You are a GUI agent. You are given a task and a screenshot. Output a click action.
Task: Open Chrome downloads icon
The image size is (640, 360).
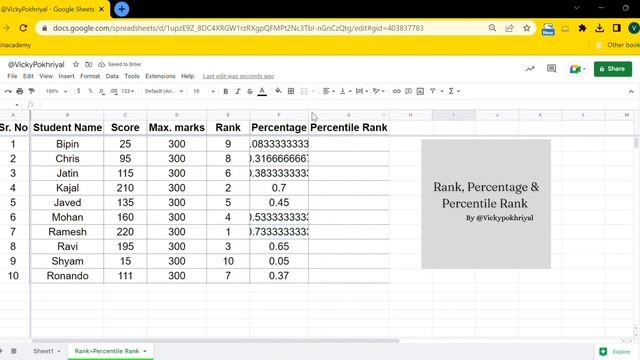pyautogui.click(x=599, y=28)
